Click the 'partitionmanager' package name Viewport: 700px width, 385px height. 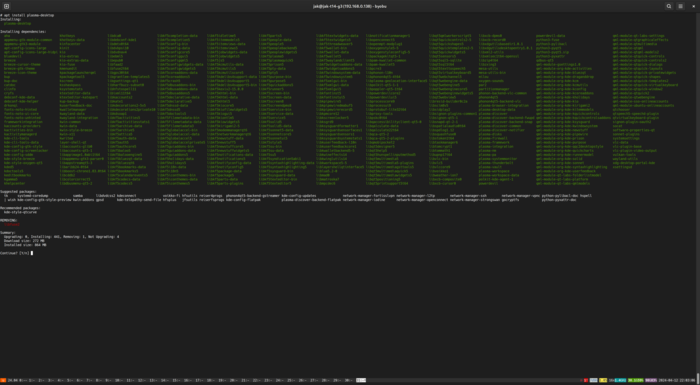click(x=494, y=89)
